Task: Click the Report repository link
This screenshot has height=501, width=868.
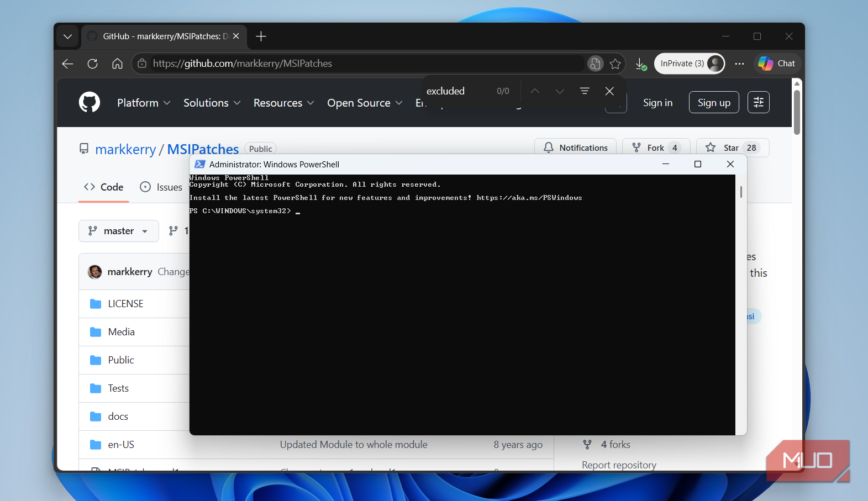Action: click(x=619, y=465)
